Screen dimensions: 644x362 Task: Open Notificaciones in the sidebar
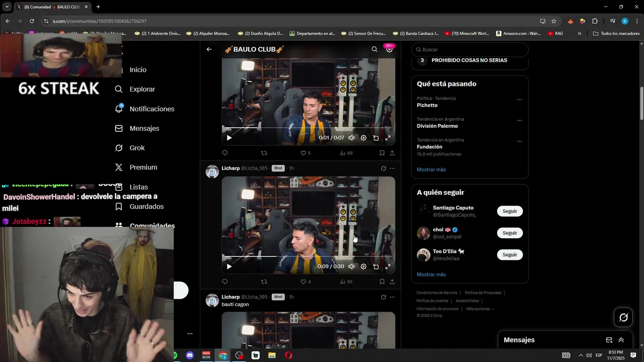tap(145, 109)
